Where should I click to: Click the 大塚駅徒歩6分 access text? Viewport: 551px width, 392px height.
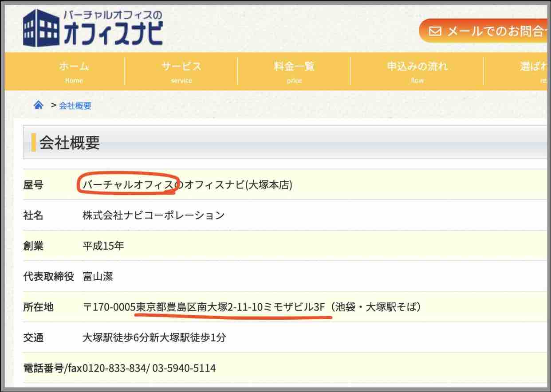click(118, 337)
